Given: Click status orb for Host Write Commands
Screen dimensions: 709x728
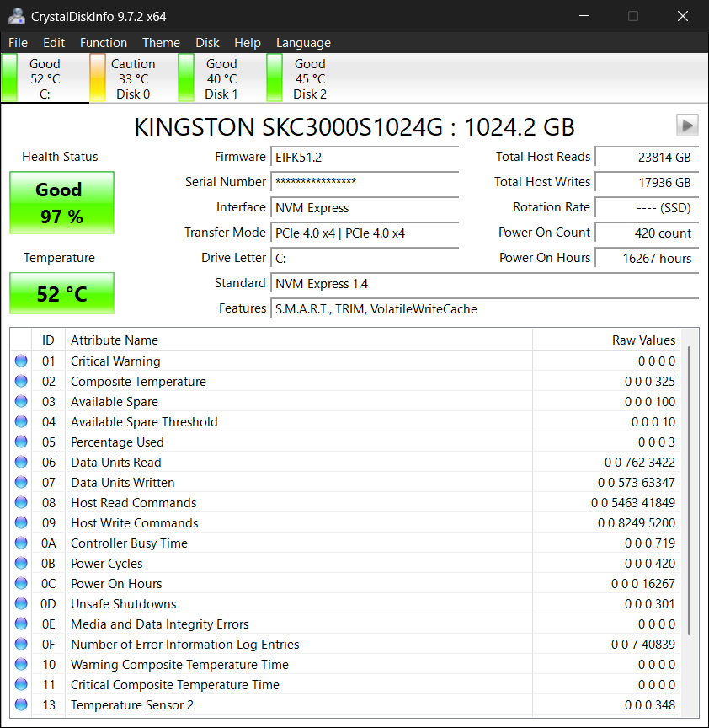Looking at the screenshot, I should (x=21, y=522).
